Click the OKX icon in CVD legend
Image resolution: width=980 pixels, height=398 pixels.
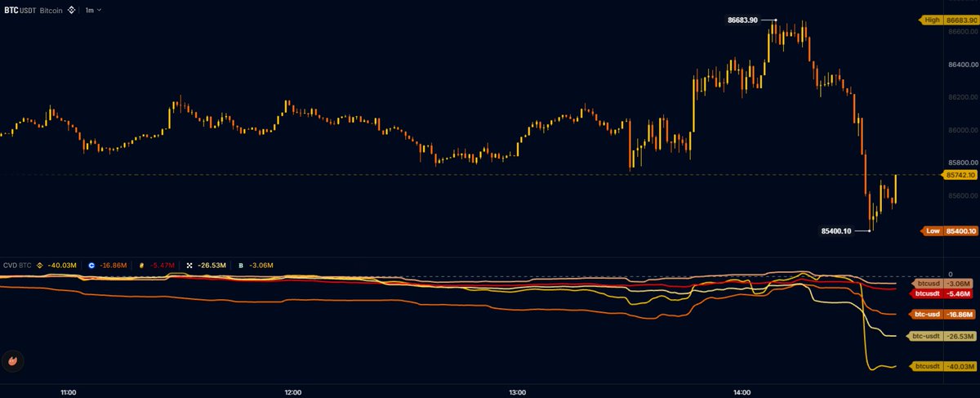coord(189,266)
